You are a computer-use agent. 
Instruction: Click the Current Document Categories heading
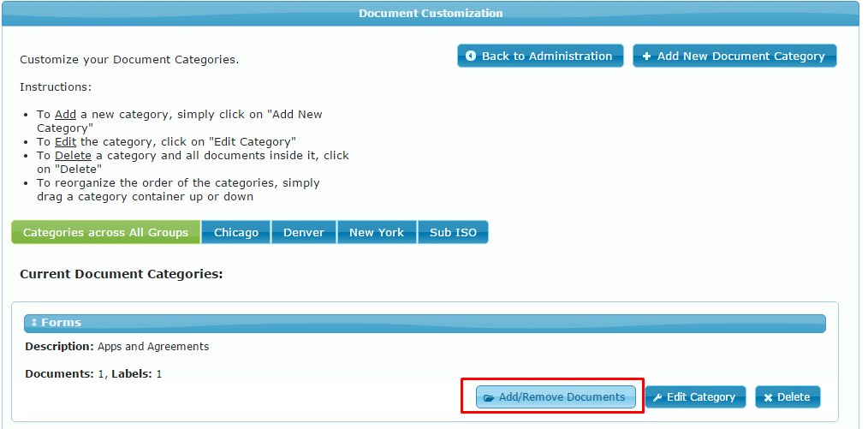tap(121, 275)
